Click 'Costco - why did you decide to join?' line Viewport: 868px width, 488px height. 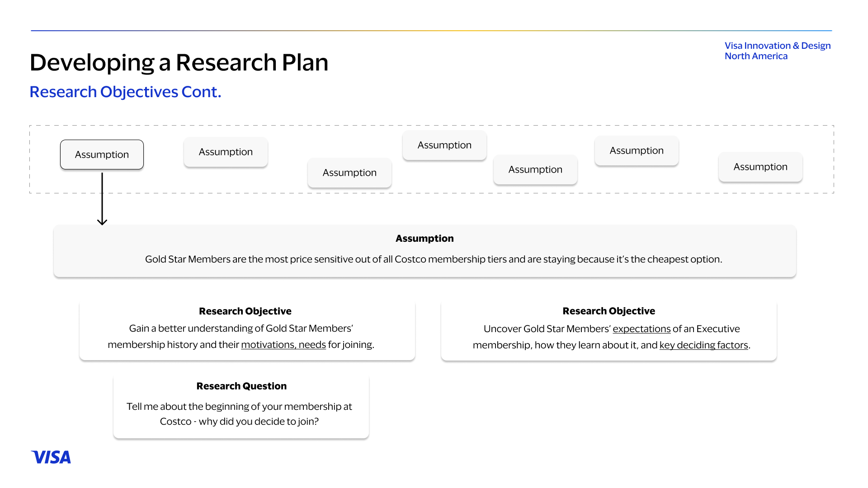[239, 422]
